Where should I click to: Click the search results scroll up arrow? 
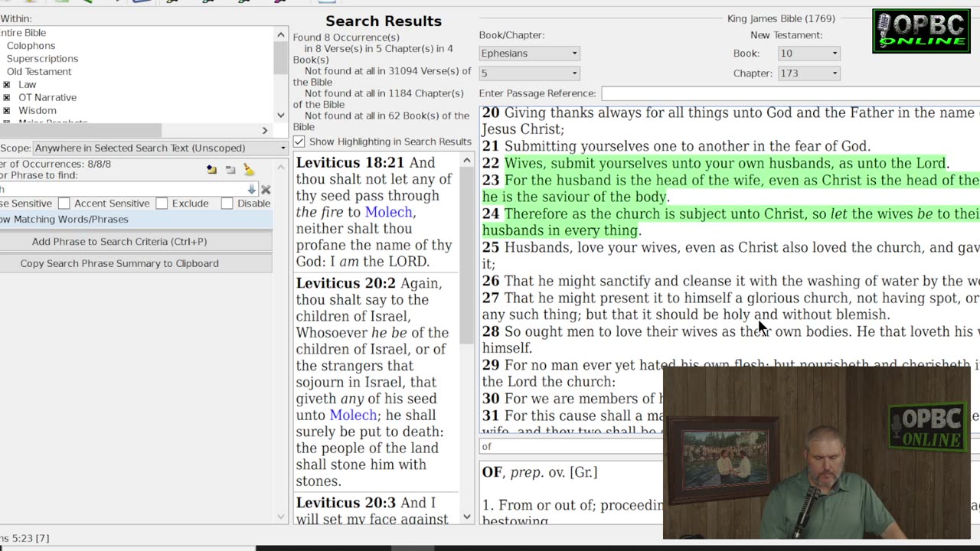point(467,161)
